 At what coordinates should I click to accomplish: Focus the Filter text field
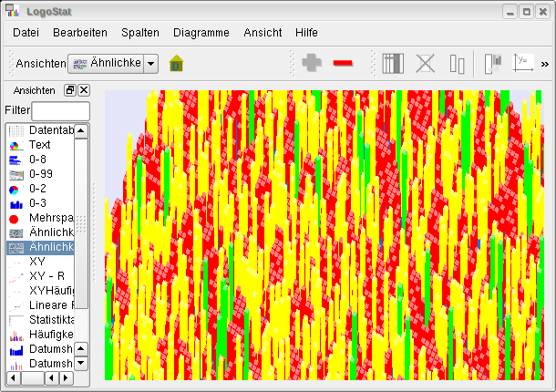tap(61, 111)
